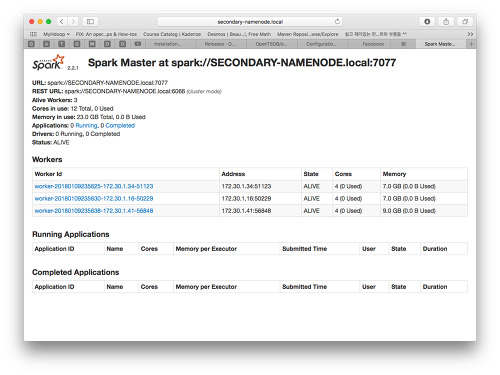The width and height of the screenshot is (500, 375).
Task: Select the pinned tab with letter T
Action: (62, 44)
